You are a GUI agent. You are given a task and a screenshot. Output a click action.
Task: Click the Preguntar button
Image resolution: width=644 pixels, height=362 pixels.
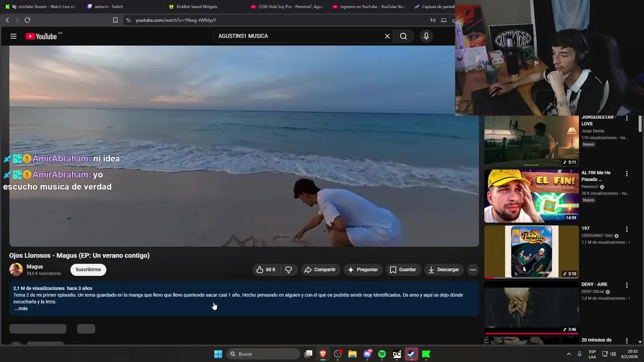point(362,270)
